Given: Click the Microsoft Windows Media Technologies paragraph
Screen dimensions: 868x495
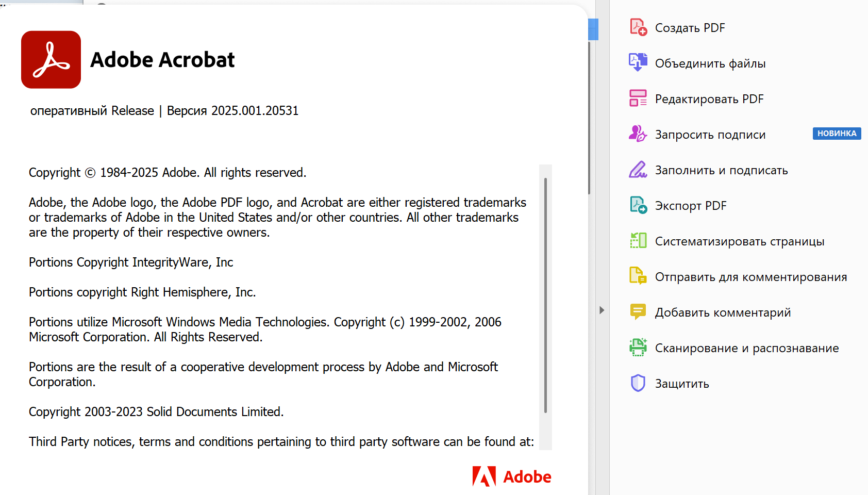Looking at the screenshot, I should coord(265,329).
